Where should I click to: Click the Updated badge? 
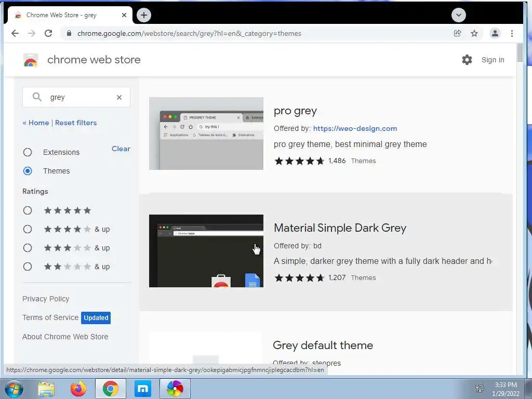click(x=96, y=318)
